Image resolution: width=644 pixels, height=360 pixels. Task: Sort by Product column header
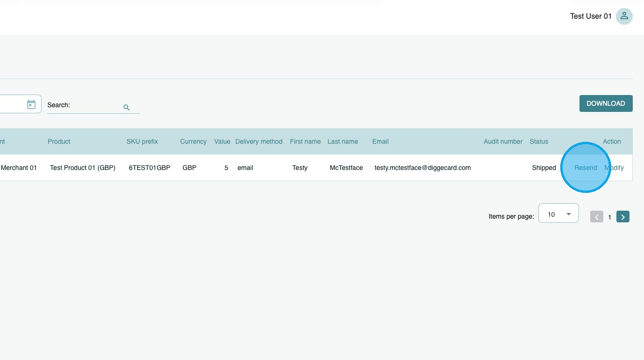click(59, 141)
